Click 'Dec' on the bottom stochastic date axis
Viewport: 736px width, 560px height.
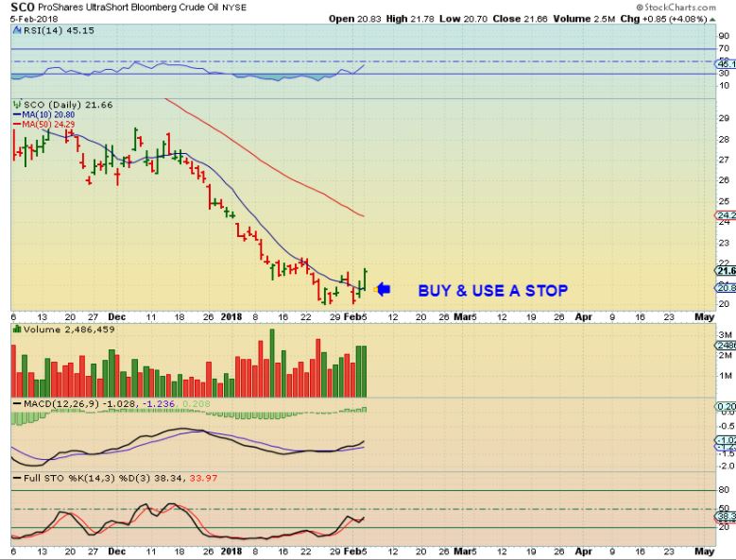[117, 552]
